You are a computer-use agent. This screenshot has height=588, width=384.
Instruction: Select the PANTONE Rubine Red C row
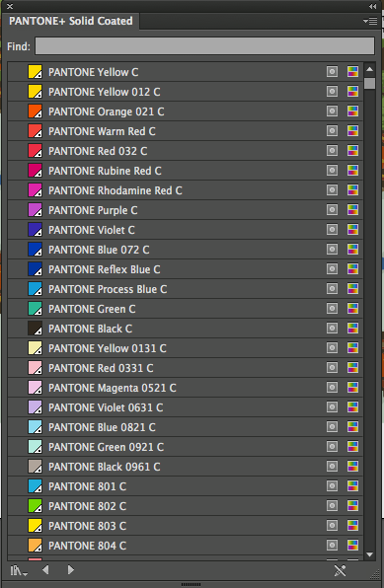[x=185, y=171]
